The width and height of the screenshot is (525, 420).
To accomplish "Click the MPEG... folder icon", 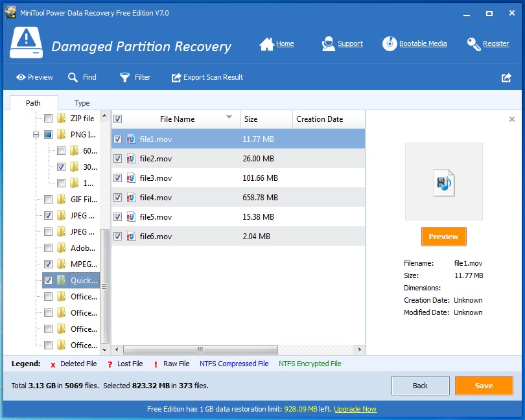I will click(x=62, y=264).
